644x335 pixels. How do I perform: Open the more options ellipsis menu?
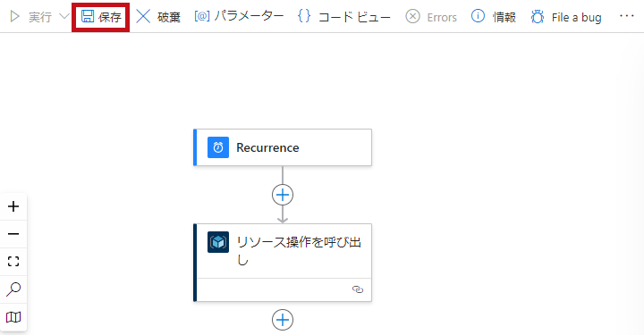pos(627,16)
